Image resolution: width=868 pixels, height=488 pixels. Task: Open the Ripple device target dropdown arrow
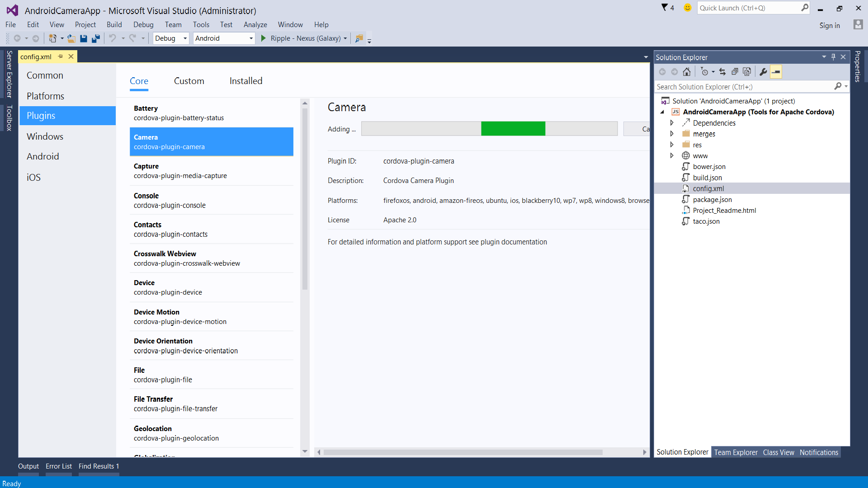(x=345, y=38)
